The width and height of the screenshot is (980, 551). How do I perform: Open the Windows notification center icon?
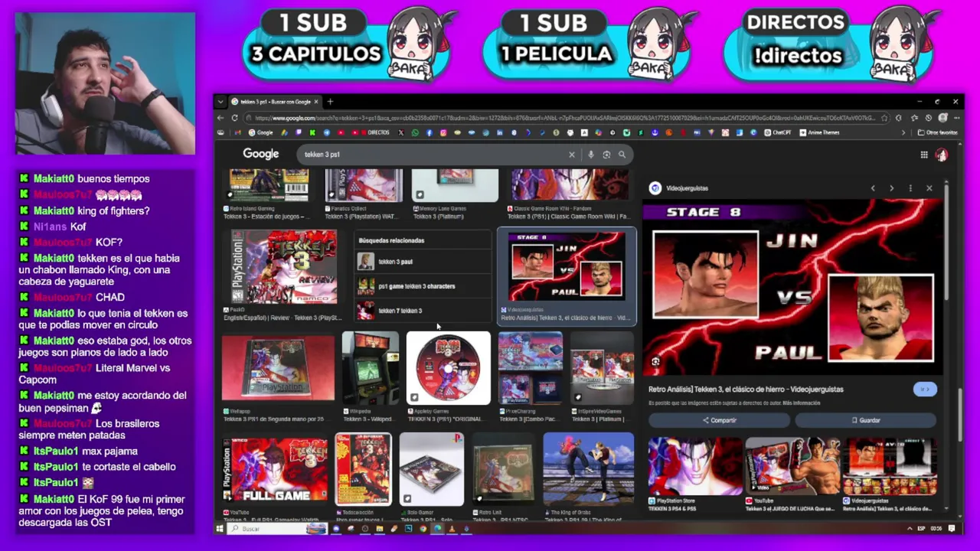pyautogui.click(x=952, y=529)
